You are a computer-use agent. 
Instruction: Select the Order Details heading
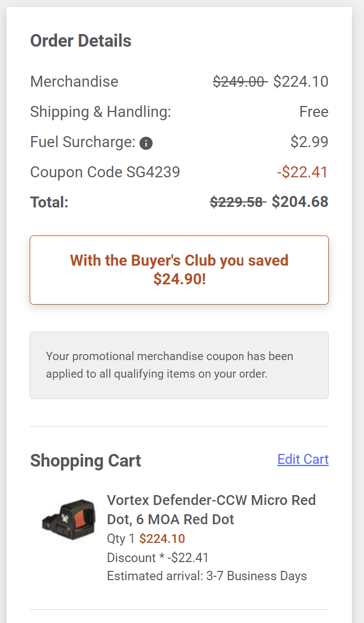[81, 41]
